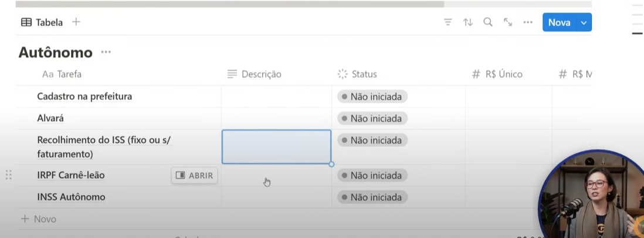Open status dropdown for Cadastro na prefeitura
The height and width of the screenshot is (238, 644).
pos(372,97)
